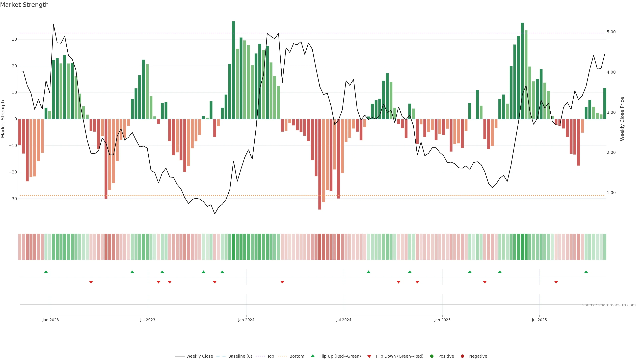Click the Positive green circle legend icon
The width and height of the screenshot is (644, 362).
coord(432,356)
